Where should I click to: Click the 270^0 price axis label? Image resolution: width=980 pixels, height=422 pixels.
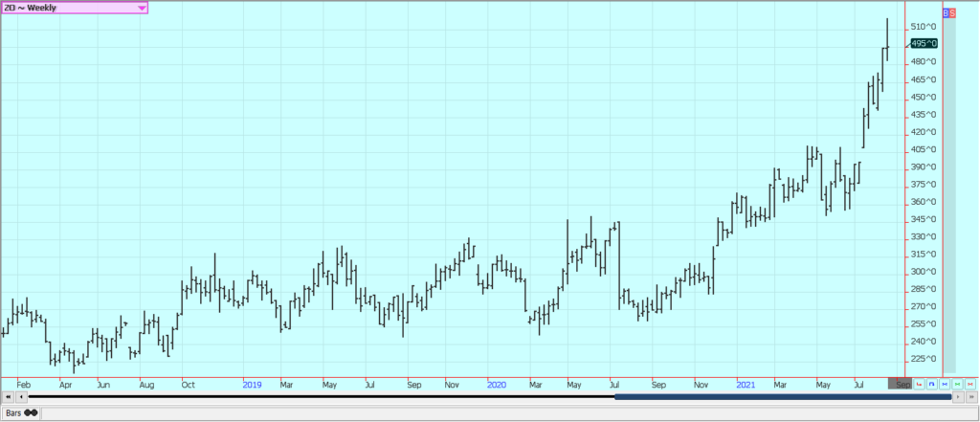tap(924, 306)
